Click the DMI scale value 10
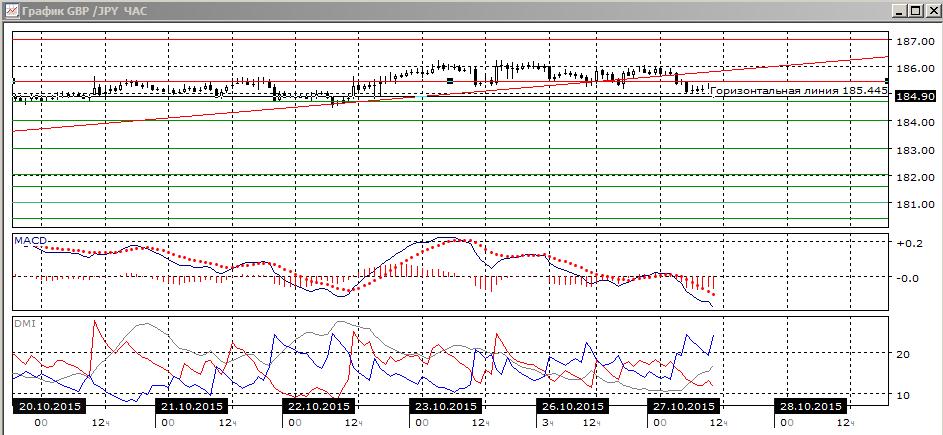The height and width of the screenshot is (435, 943). [x=902, y=395]
